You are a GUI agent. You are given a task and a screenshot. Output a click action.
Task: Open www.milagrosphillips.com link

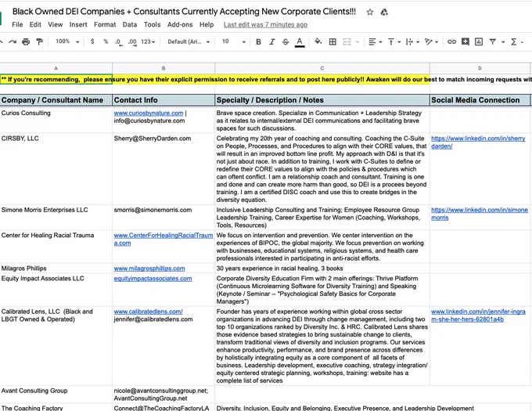[x=149, y=269]
